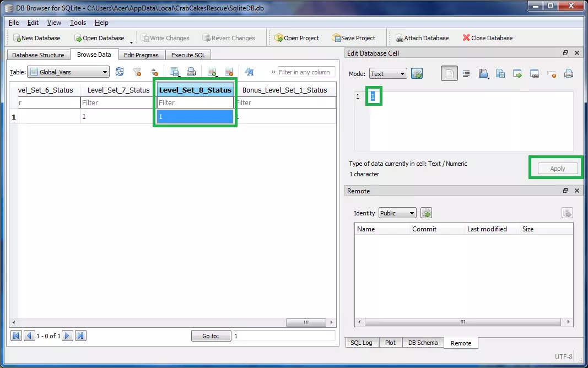This screenshot has width=588, height=368.
Task: Click the Level_Set_8_Status column header
Action: pos(195,90)
